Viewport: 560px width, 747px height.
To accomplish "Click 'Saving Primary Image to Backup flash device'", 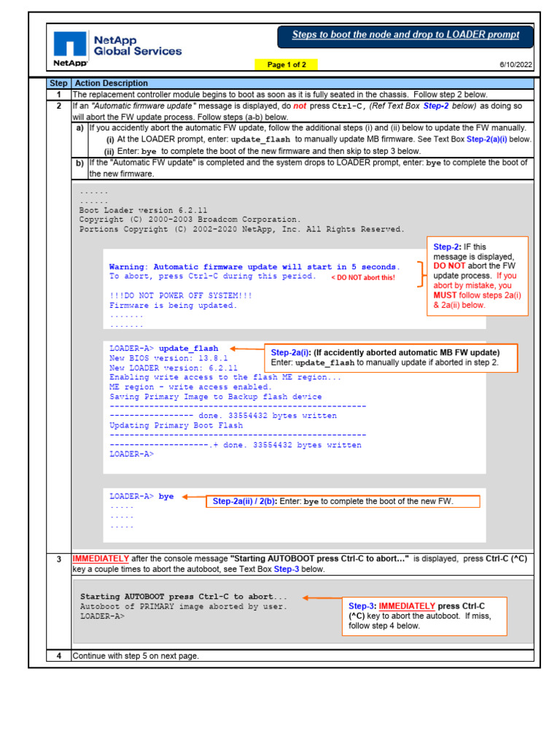I will 216,396.
